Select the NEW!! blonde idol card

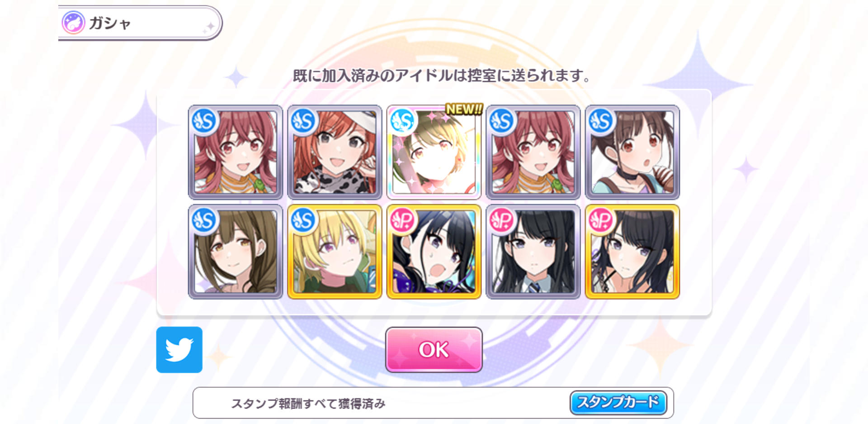(434, 152)
